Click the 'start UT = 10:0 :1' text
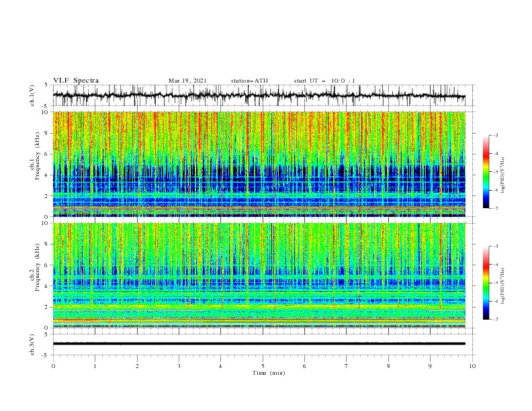 tap(324, 81)
